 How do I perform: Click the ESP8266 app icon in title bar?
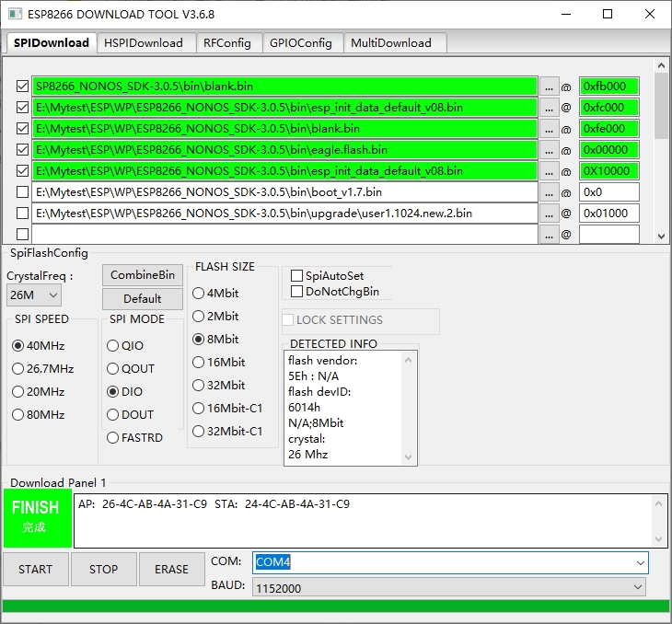pyautogui.click(x=15, y=14)
